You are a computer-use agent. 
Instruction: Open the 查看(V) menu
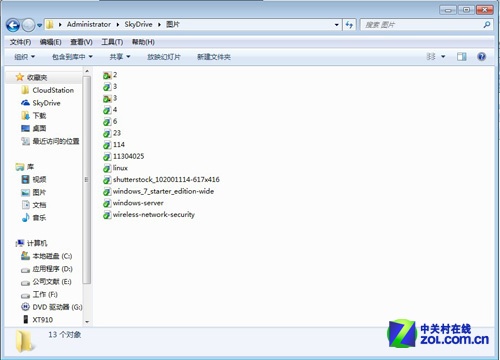coord(81,42)
